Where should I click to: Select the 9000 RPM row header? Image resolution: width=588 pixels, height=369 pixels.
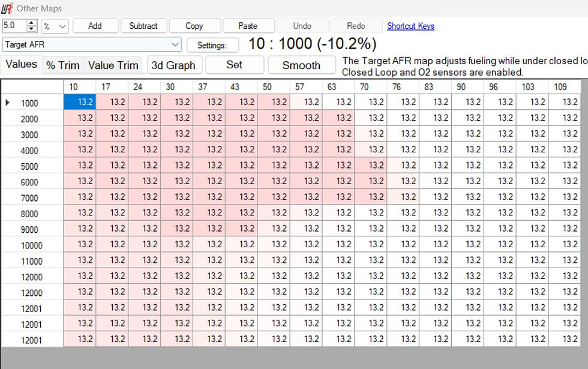click(x=32, y=229)
